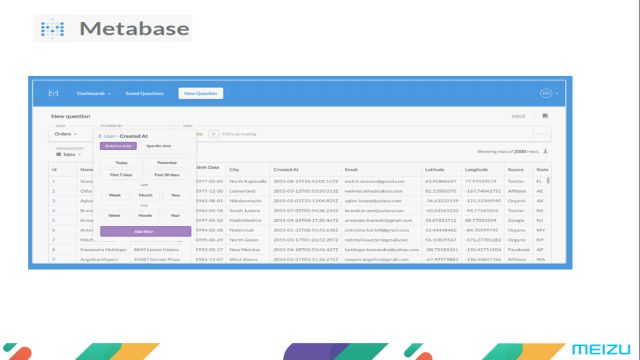Click the New question page title
Image resolution: width=640 pixels, height=360 pixels.
click(x=71, y=116)
